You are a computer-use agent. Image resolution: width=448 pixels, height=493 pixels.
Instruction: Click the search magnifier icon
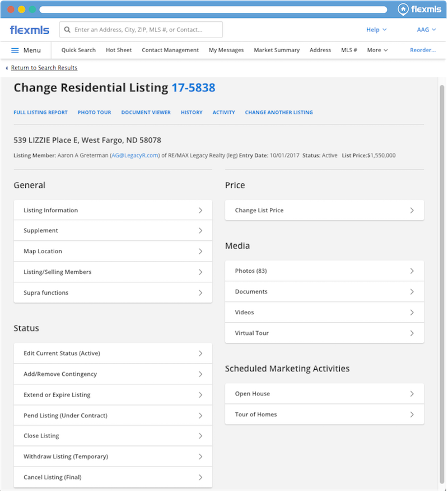pos(67,30)
